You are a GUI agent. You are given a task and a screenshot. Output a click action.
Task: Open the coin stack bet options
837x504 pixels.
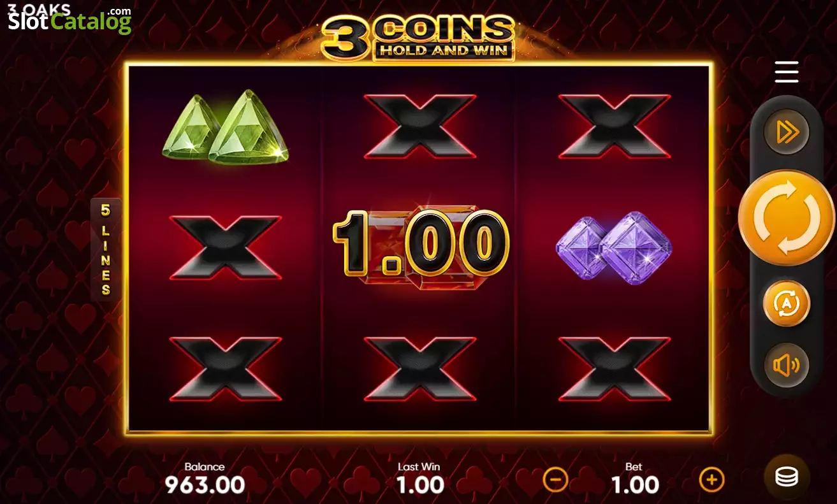(787, 477)
